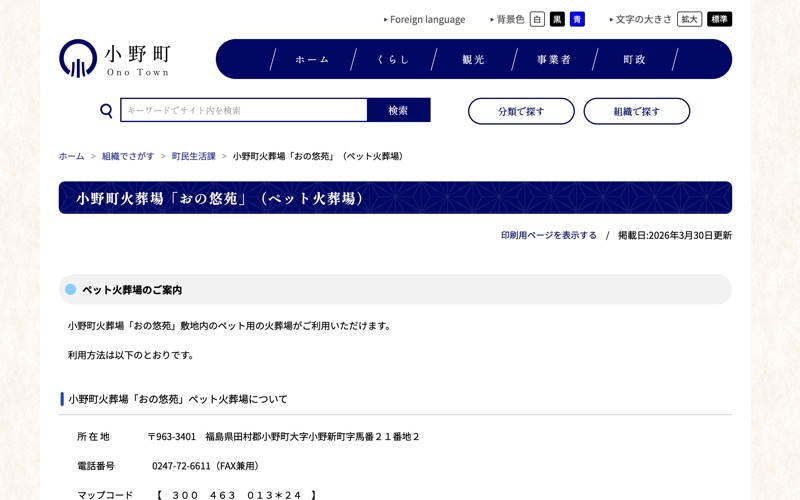800x500 pixels.
Task: Click the page title banner 小野町火葬場「おの悠苑」
Action: click(395, 198)
